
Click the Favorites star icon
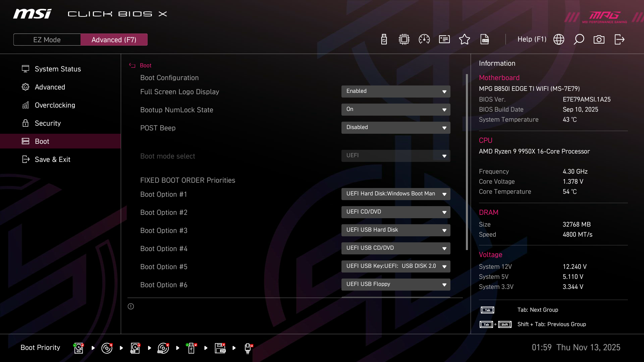click(x=465, y=40)
